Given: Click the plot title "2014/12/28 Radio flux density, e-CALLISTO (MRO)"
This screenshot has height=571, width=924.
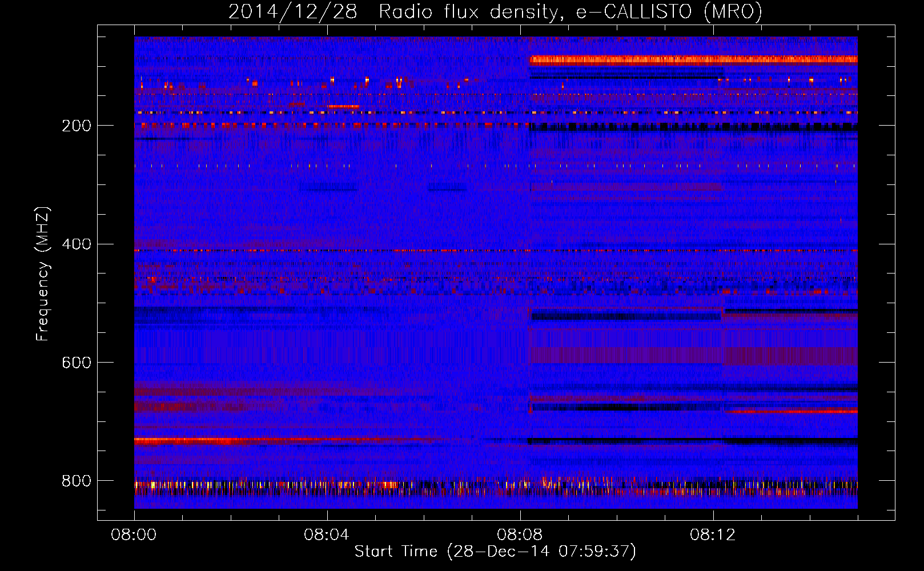Looking at the screenshot, I should [495, 11].
